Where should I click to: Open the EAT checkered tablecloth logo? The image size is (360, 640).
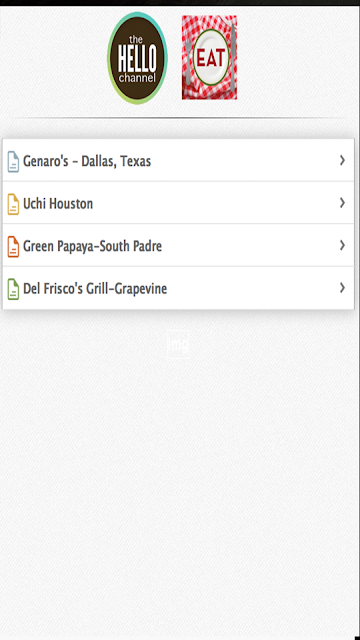click(x=209, y=58)
